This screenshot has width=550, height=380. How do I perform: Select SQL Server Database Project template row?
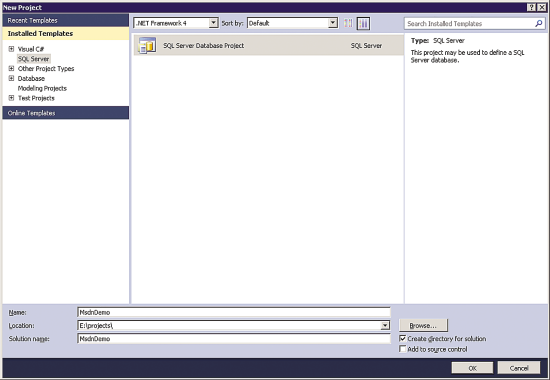(269, 45)
